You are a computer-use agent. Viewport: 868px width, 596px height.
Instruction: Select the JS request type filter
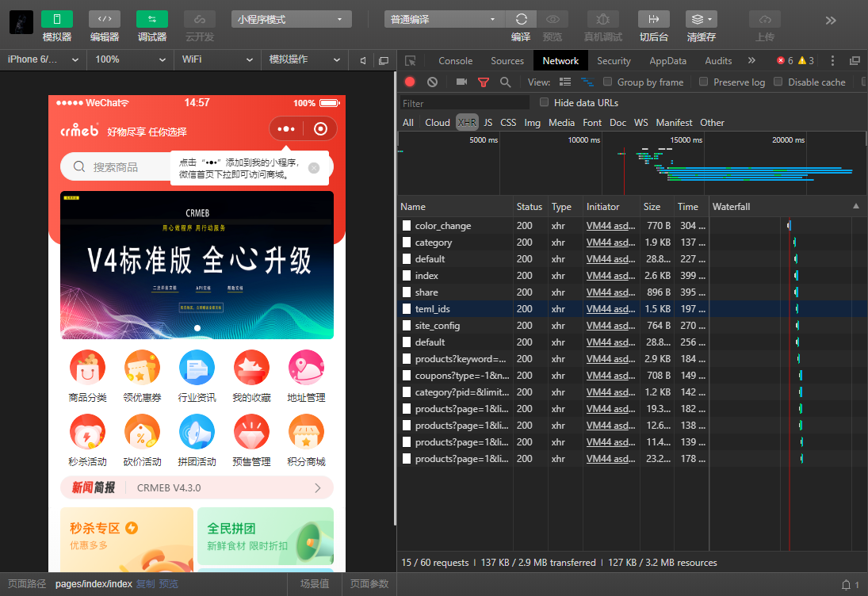(x=488, y=123)
